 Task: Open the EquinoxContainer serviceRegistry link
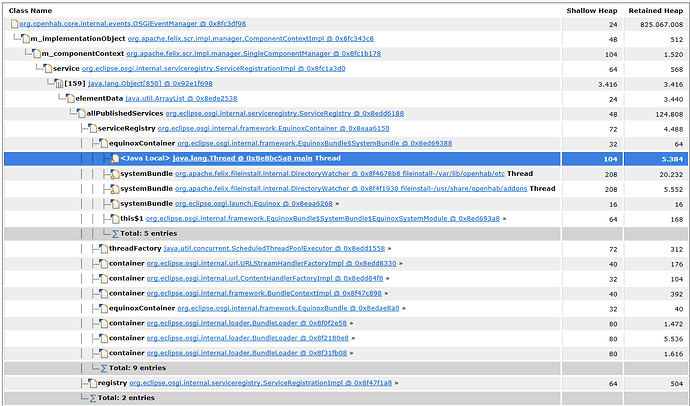(273, 128)
